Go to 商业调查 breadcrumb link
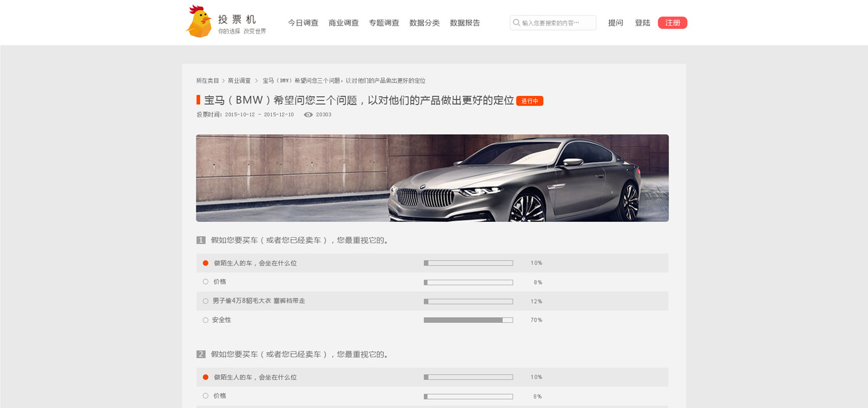Screen dimensions: 868x408 [240, 81]
